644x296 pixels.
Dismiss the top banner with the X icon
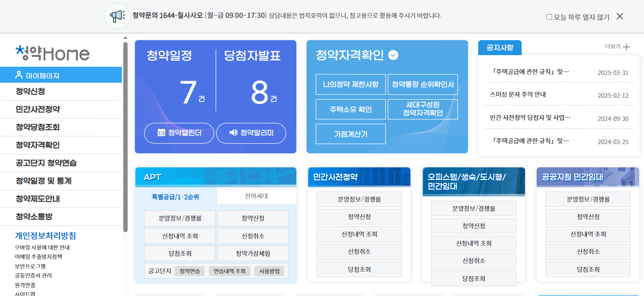tap(620, 15)
